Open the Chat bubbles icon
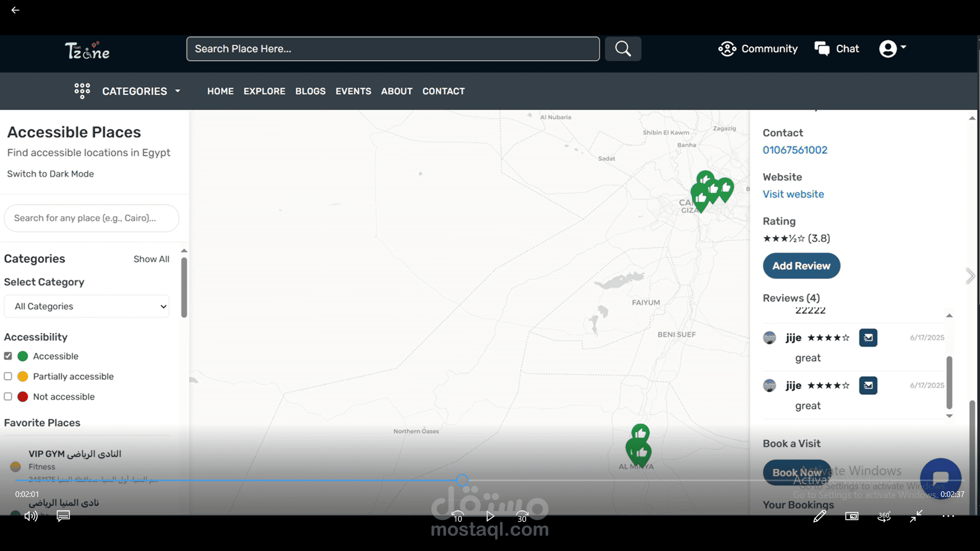980x551 pixels. (822, 49)
